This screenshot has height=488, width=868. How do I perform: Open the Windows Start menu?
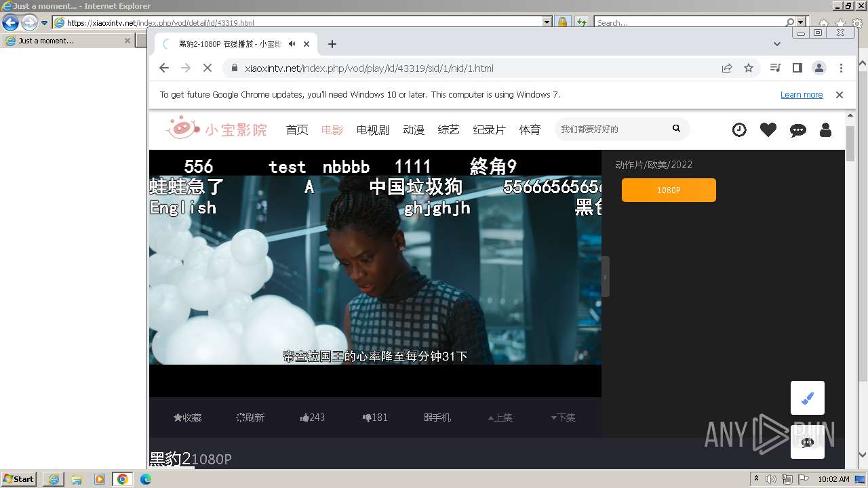click(18, 479)
